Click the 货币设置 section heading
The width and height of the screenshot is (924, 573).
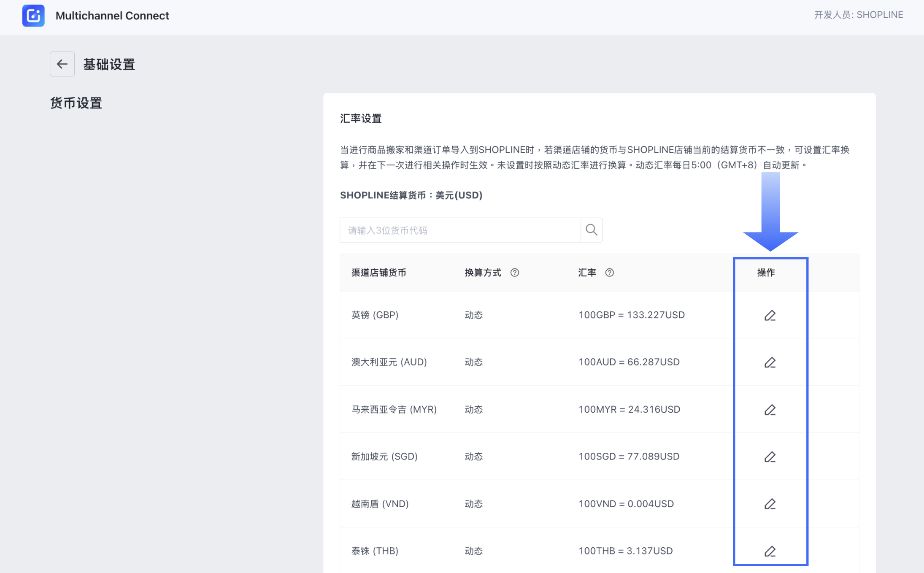click(x=76, y=103)
